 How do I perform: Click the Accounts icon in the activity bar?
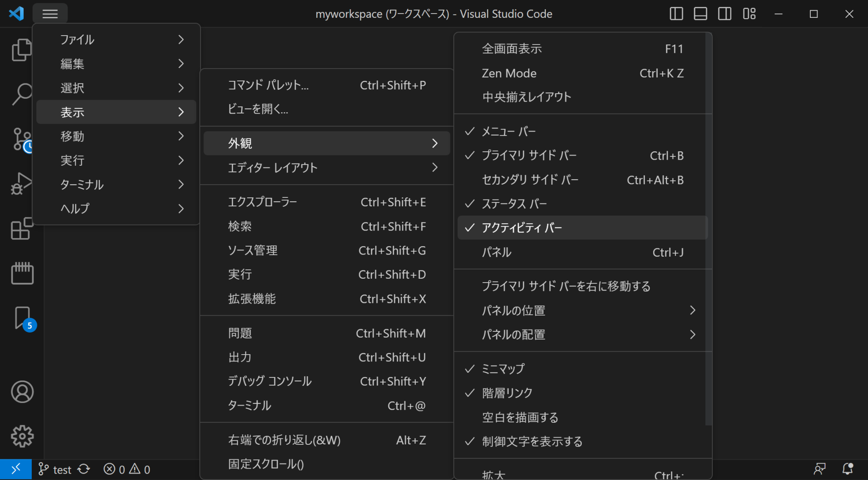tap(22, 392)
